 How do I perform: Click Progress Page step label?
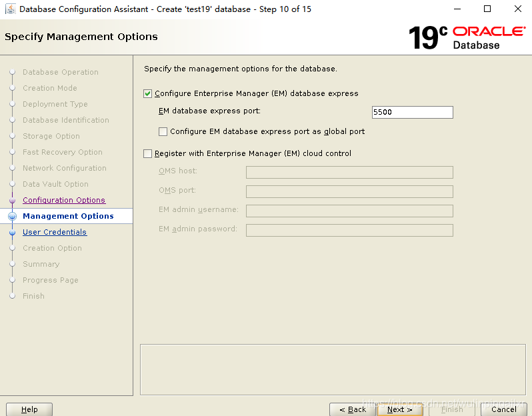point(51,280)
